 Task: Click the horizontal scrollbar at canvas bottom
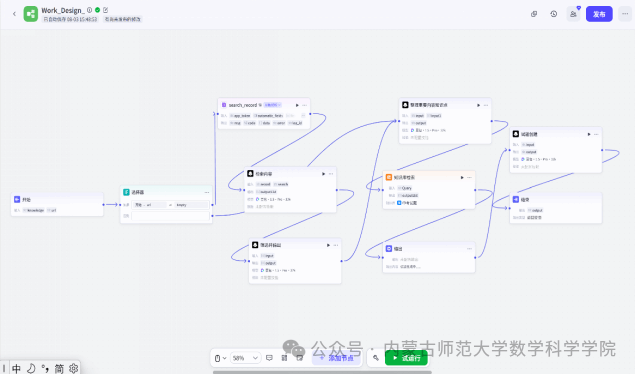322,372
